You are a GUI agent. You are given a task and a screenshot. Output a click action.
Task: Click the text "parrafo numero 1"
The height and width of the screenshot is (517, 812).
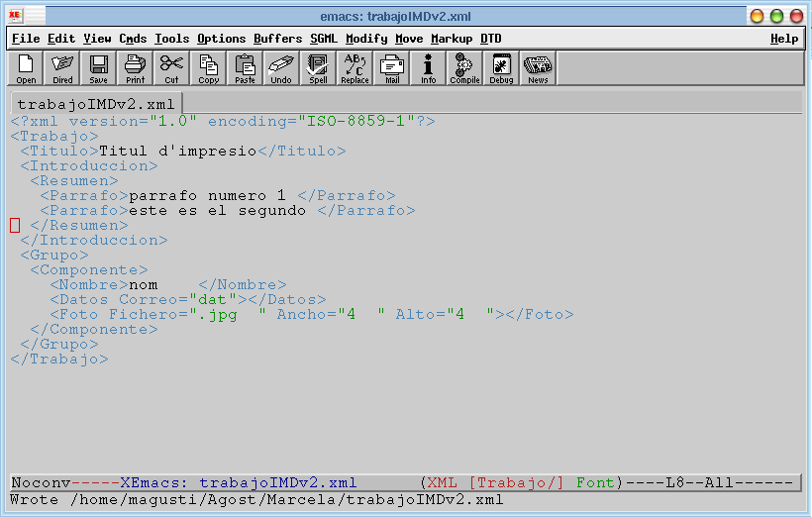(207, 196)
